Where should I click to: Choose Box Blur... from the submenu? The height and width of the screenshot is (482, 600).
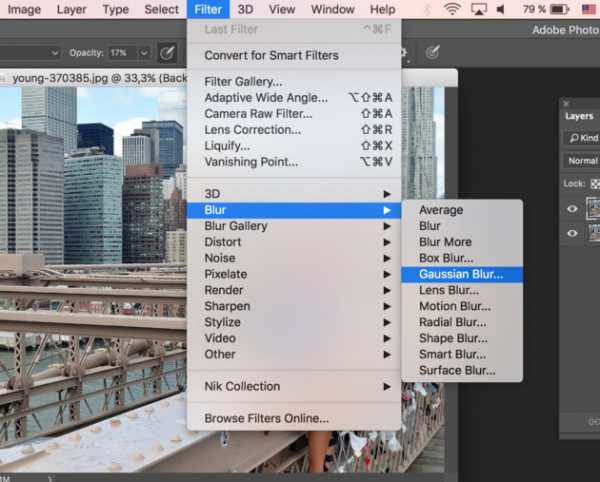coord(462,258)
